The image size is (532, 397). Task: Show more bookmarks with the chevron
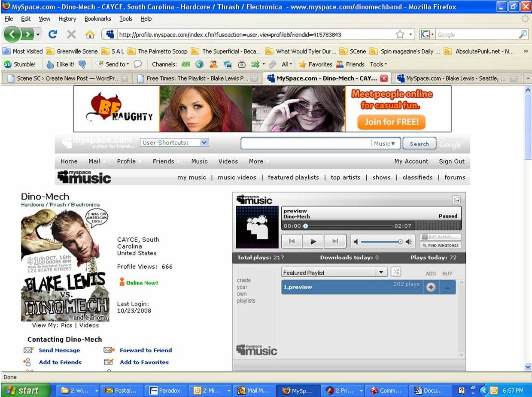click(526, 51)
